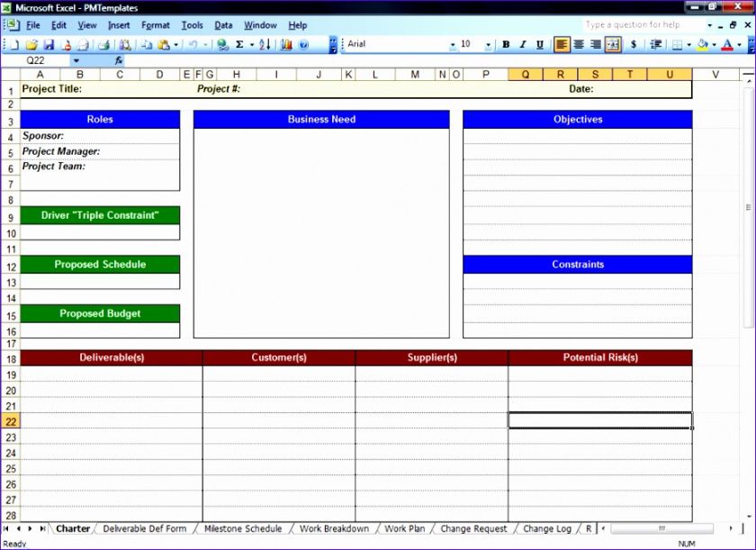Apply the yellow fill color
This screenshot has width=756, height=550.
(x=703, y=44)
